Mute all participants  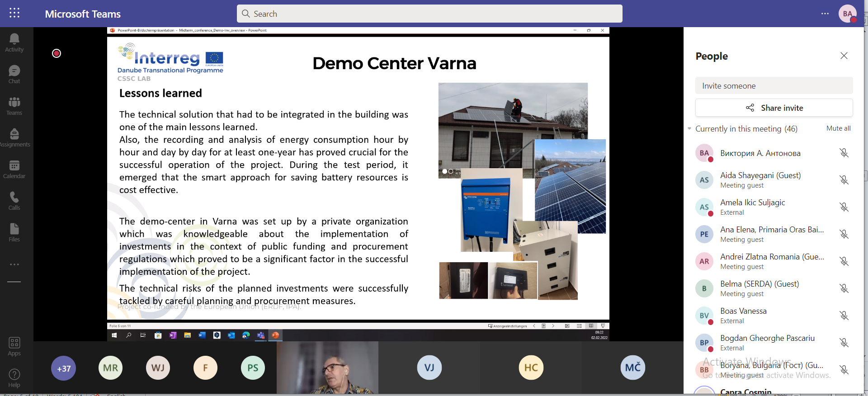(839, 128)
